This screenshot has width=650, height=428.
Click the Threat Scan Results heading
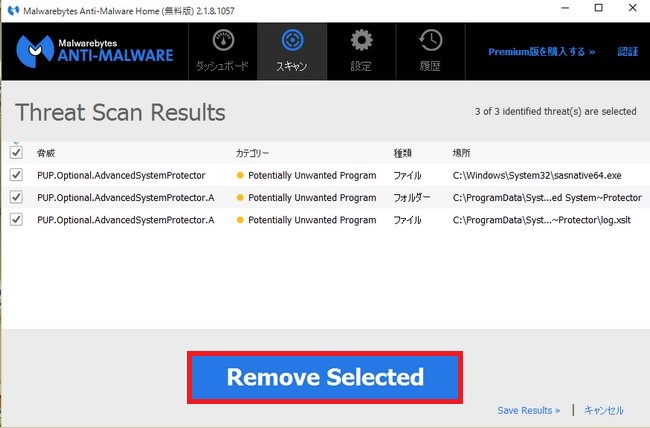pyautogui.click(x=120, y=112)
